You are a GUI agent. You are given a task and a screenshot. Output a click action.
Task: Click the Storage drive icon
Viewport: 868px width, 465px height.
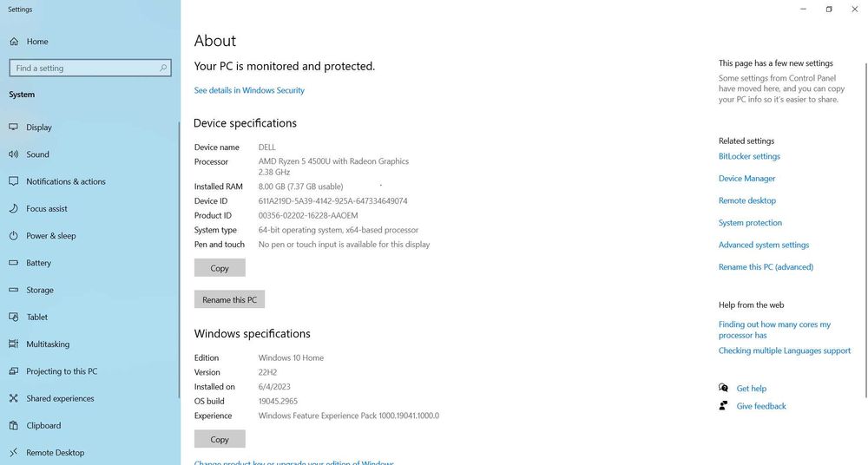[14, 290]
